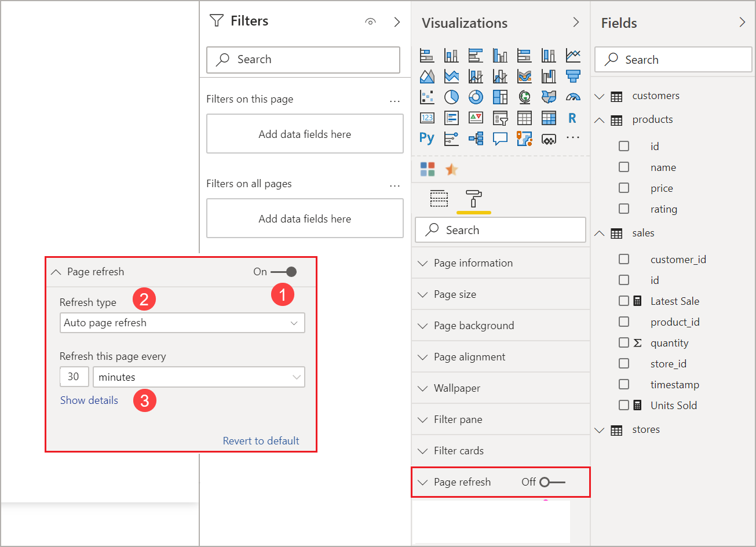
Task: Select the Funnel chart visual
Action: point(573,76)
